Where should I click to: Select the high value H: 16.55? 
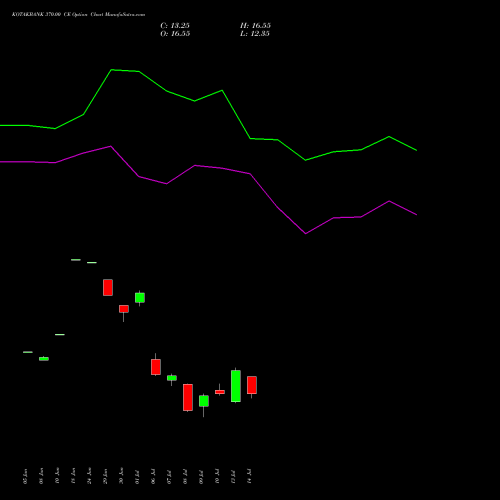click(x=255, y=26)
